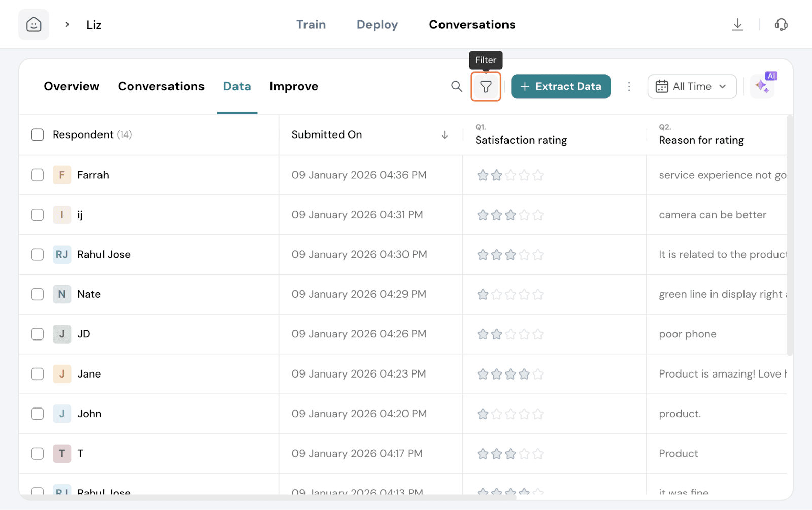Click the breadcrumb chevron before Liz

click(67, 25)
